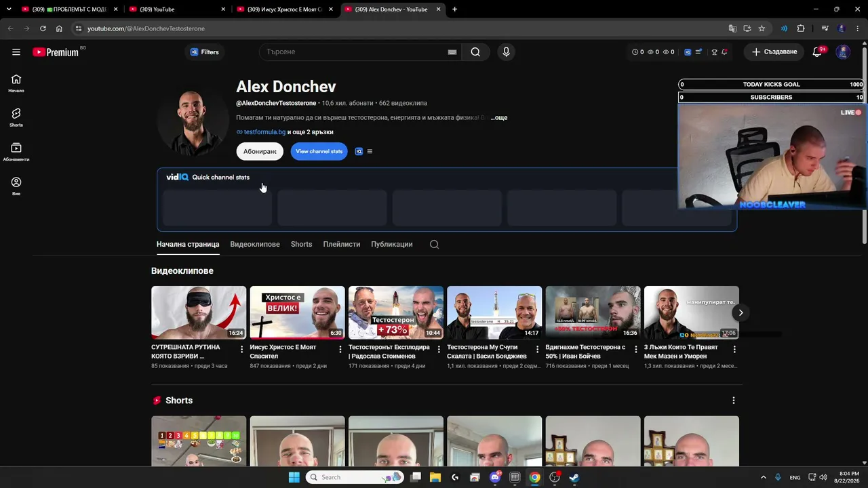Open options for СУТРЕШНАТА РУТИНА video

point(242,350)
